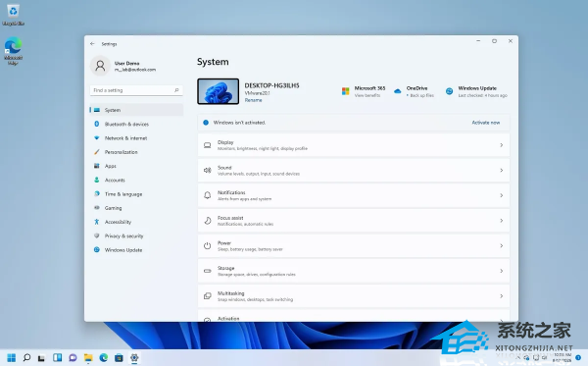The width and height of the screenshot is (588, 366).
Task: Expand the Sound row chevron
Action: [502, 171]
